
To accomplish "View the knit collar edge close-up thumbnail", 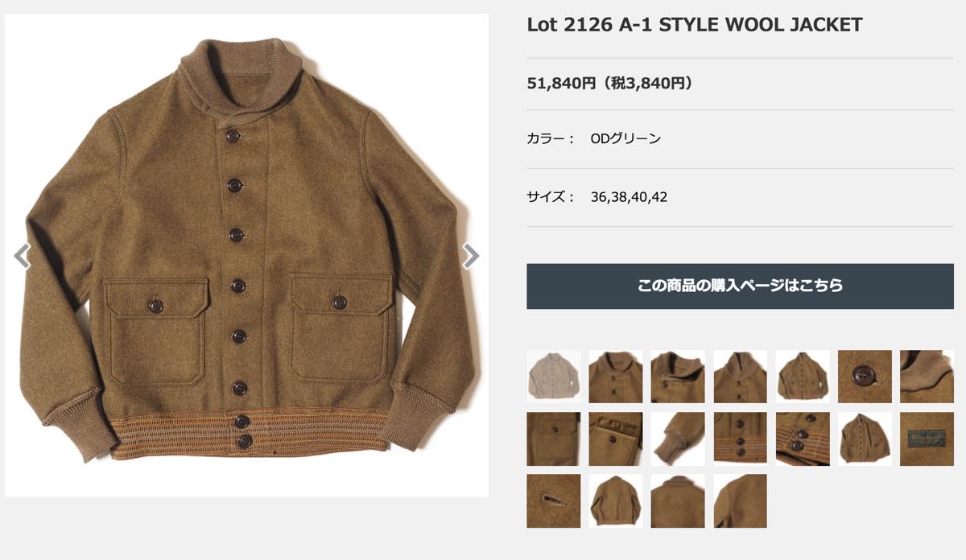I will click(927, 377).
